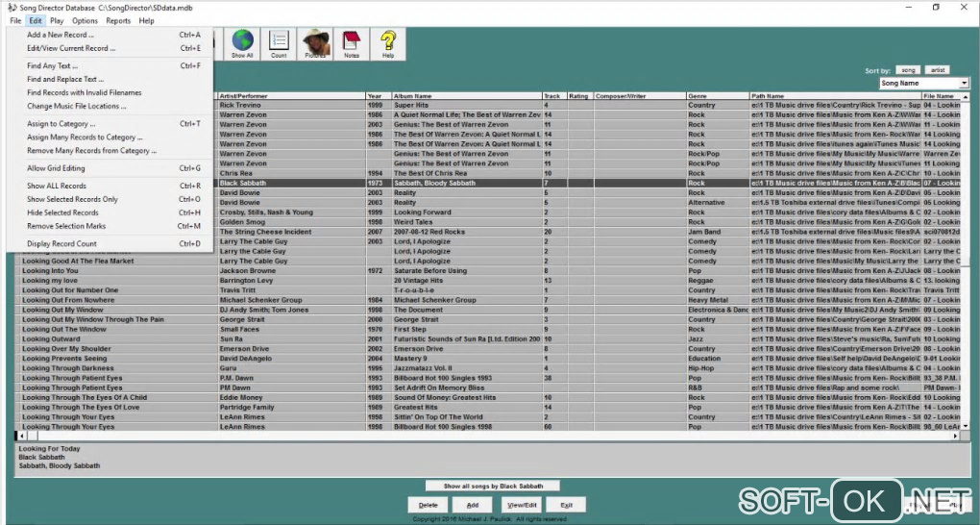980x525 pixels.
Task: Open the File menu
Action: coord(15,20)
